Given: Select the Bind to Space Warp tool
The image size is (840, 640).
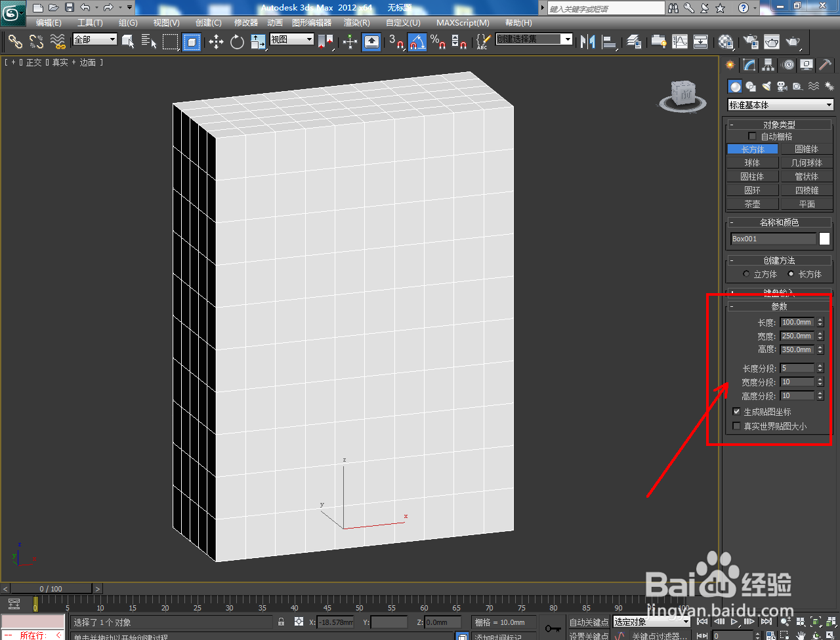Looking at the screenshot, I should click(58, 41).
